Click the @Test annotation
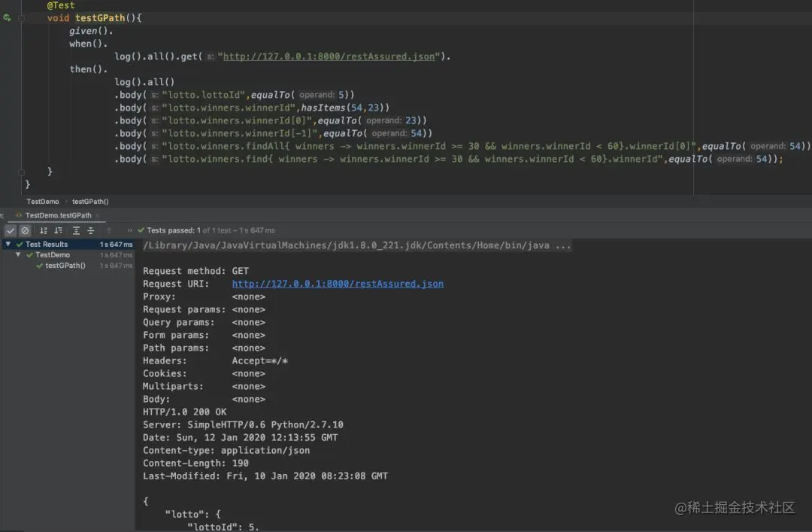 (61, 5)
